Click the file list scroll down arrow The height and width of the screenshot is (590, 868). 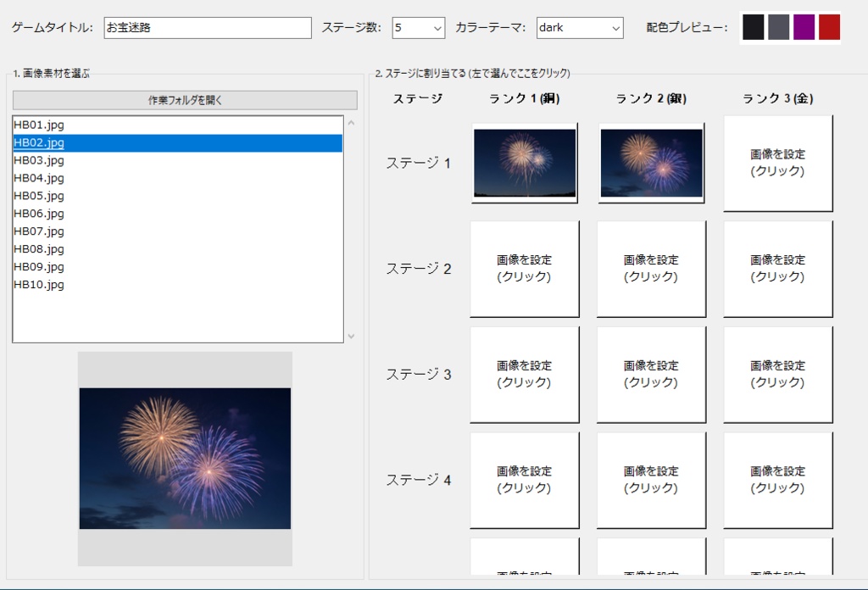tap(351, 336)
